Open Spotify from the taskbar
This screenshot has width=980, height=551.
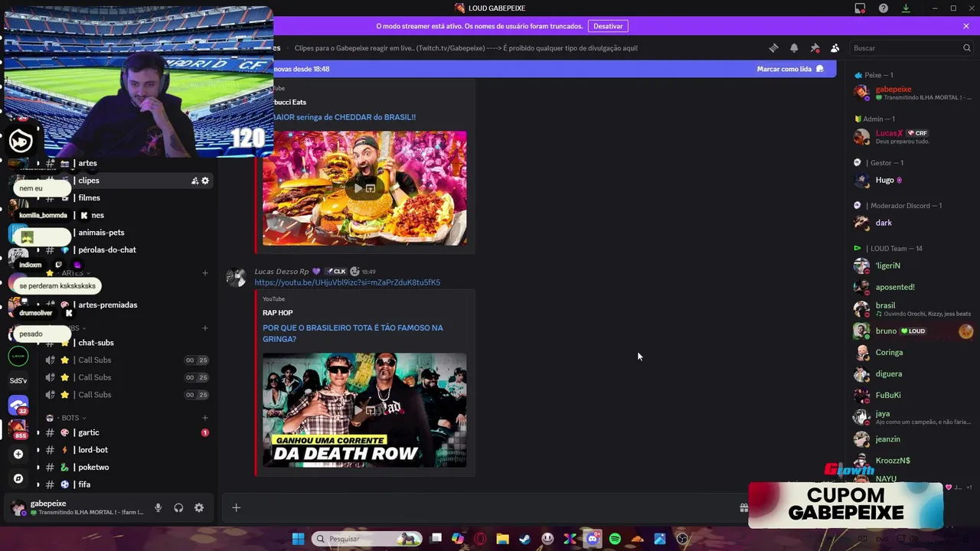tap(615, 539)
